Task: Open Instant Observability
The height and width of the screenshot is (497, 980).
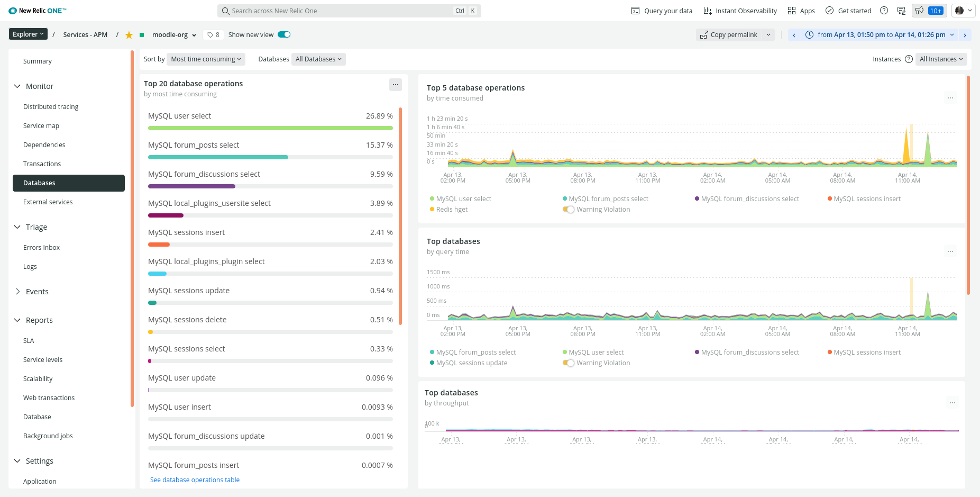Action: click(740, 11)
